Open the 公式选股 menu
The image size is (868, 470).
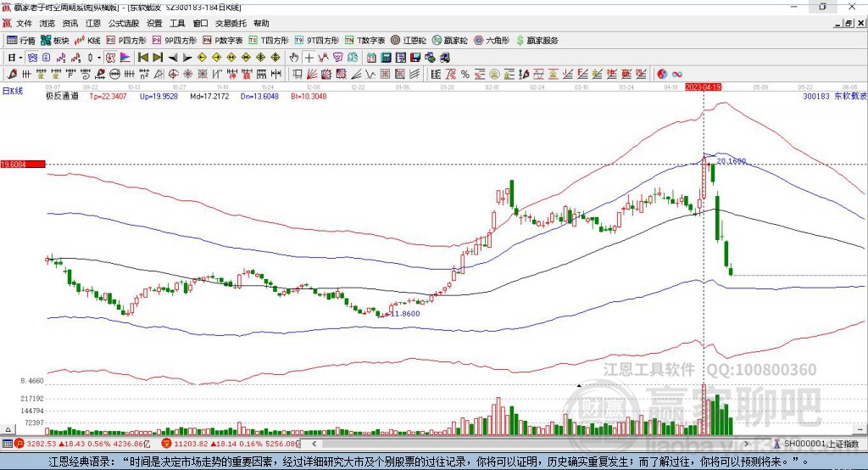pyautogui.click(x=124, y=23)
